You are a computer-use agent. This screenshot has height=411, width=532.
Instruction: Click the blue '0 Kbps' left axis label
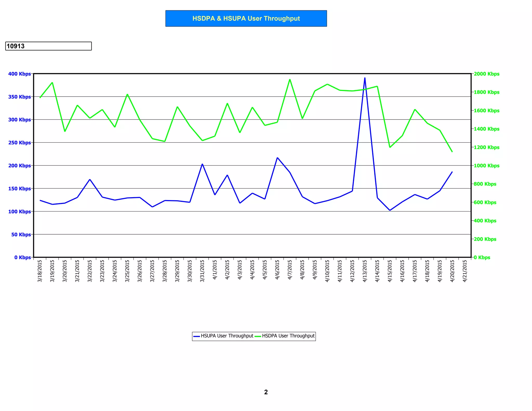coord(23,257)
